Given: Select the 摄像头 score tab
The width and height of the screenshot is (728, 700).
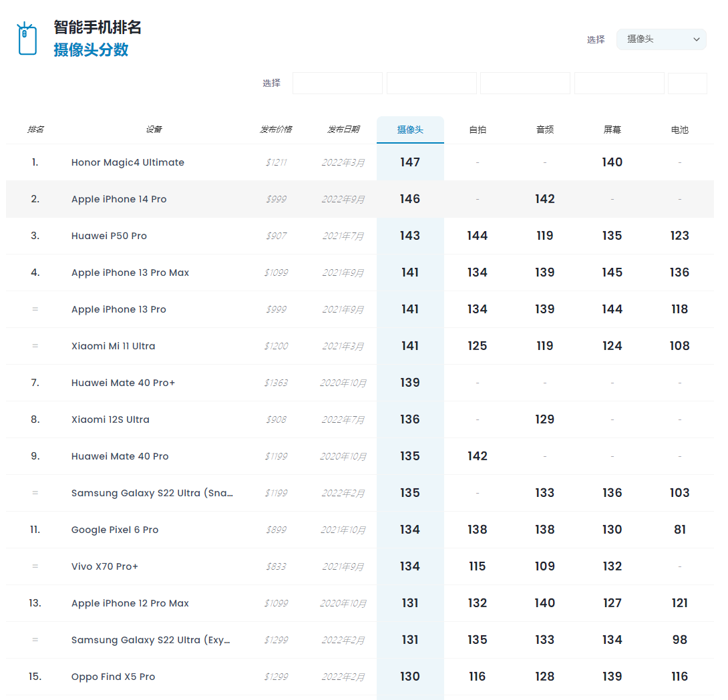Looking at the screenshot, I should tap(411, 130).
